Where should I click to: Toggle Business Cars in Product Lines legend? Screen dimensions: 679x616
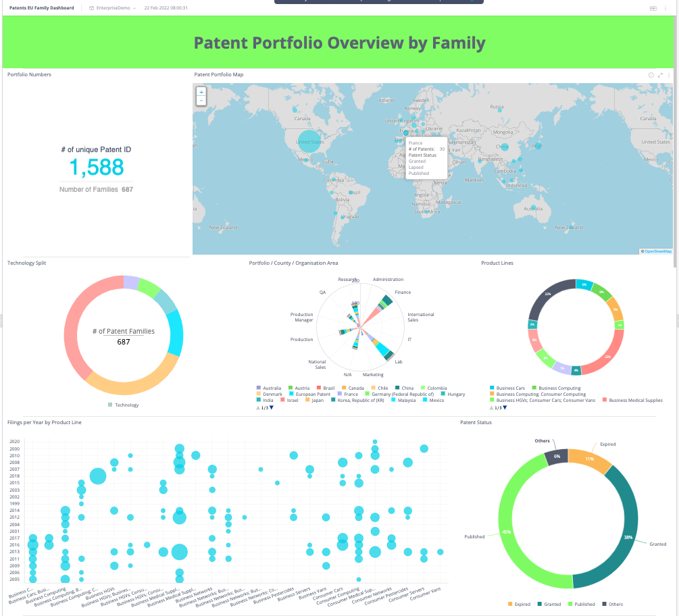[x=507, y=388]
